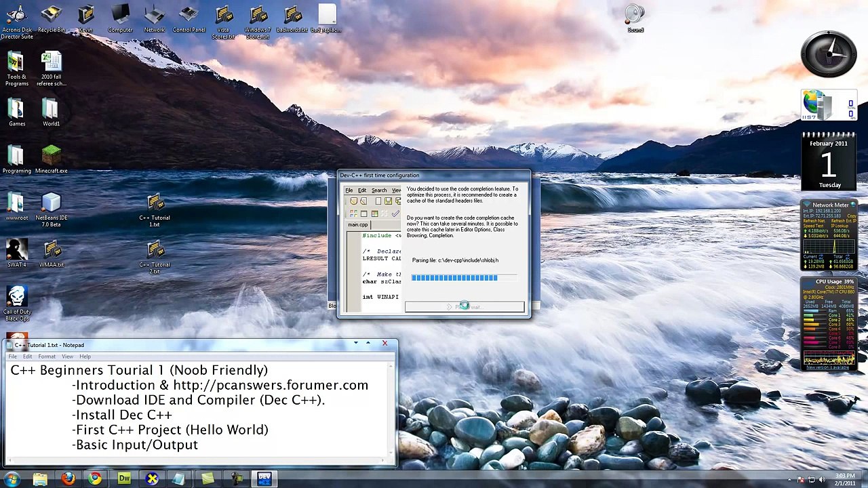This screenshot has height=488, width=868.
Task: Select the Call of Duty Black Ops icon
Action: click(x=17, y=304)
